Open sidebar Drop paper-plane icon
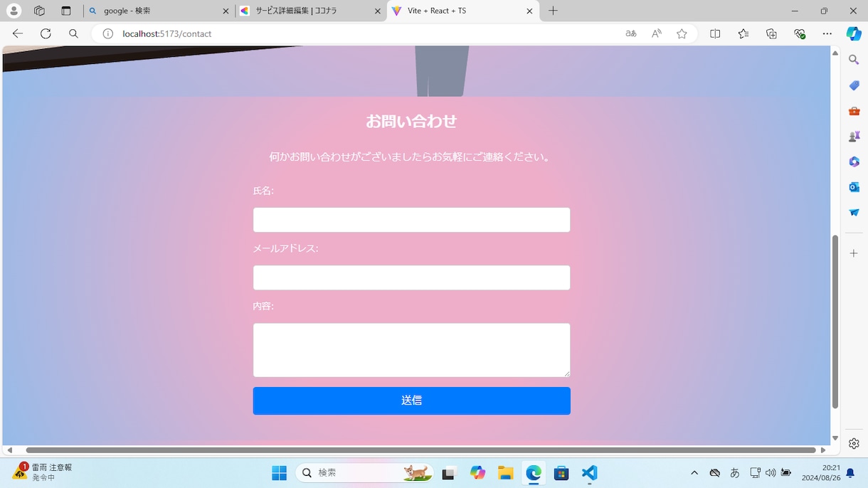This screenshot has height=488, width=868. [x=854, y=213]
